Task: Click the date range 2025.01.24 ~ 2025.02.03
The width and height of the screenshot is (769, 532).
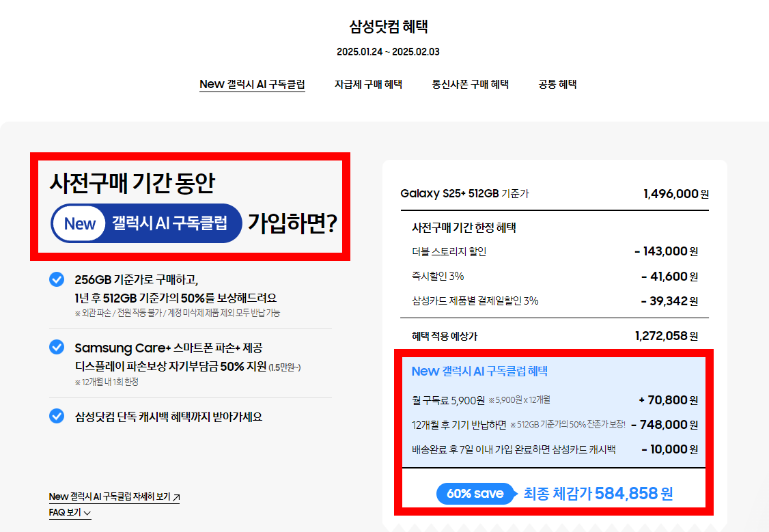Action: click(389, 52)
